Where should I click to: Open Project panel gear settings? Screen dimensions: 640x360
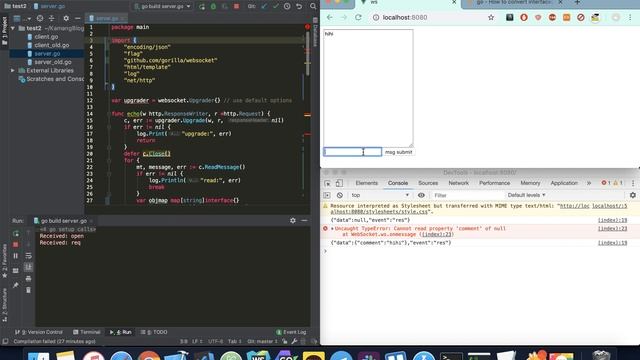tap(66, 18)
